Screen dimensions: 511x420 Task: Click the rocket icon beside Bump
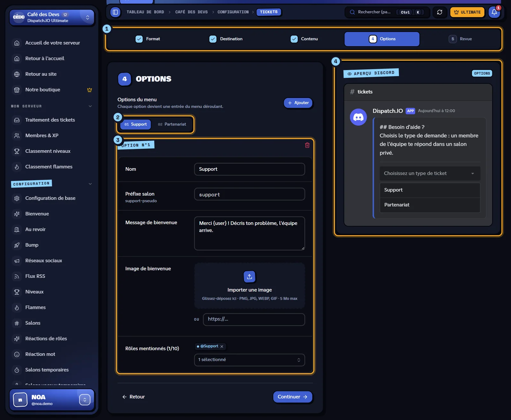click(17, 245)
